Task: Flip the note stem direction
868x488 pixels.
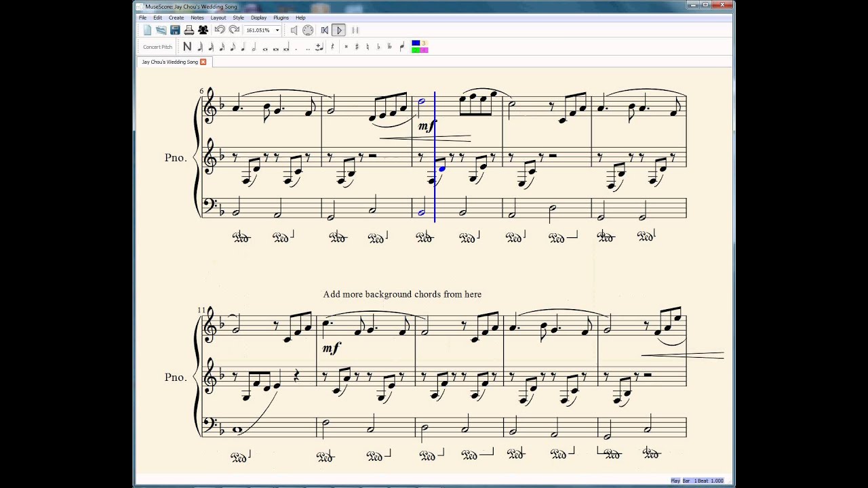Action: tap(401, 47)
